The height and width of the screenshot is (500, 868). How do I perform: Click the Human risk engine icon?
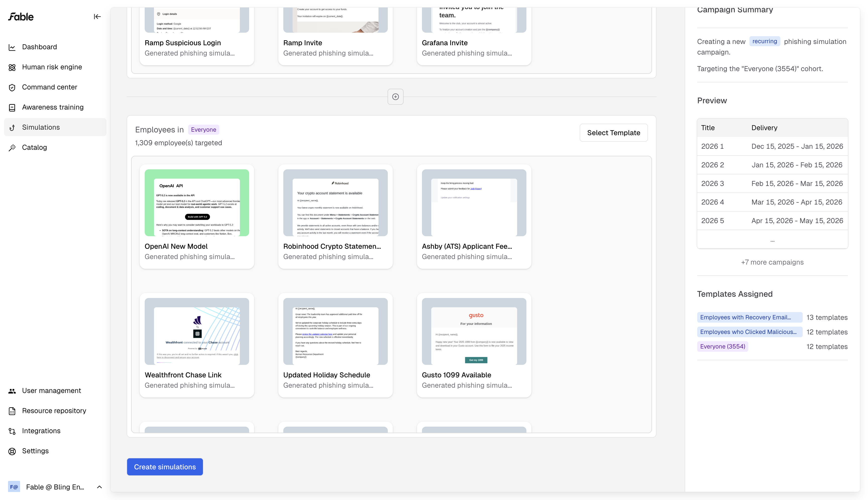click(12, 67)
